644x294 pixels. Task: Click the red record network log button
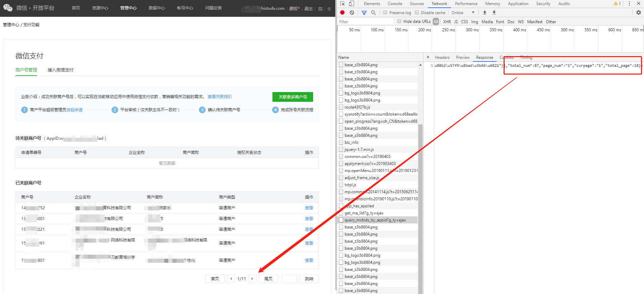click(x=342, y=13)
